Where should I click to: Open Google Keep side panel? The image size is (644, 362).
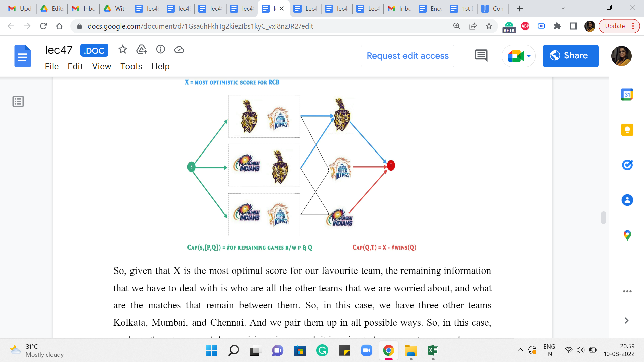(x=627, y=130)
